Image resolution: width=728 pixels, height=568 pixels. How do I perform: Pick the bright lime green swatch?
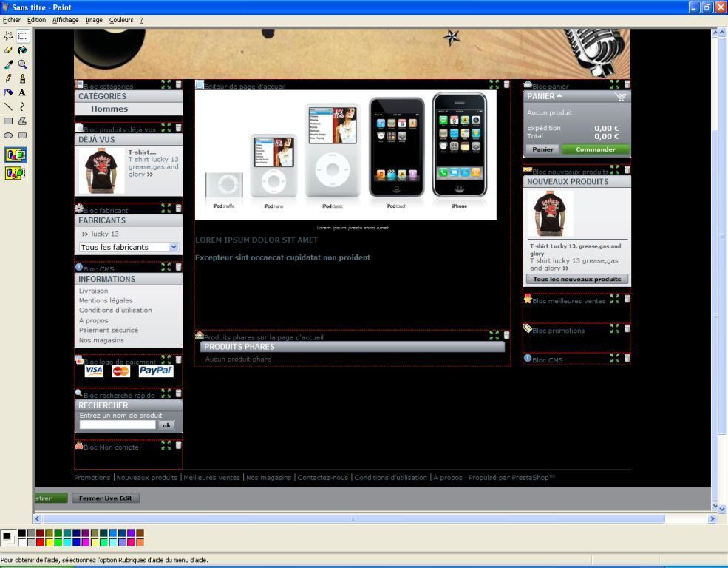pyautogui.click(x=58, y=542)
